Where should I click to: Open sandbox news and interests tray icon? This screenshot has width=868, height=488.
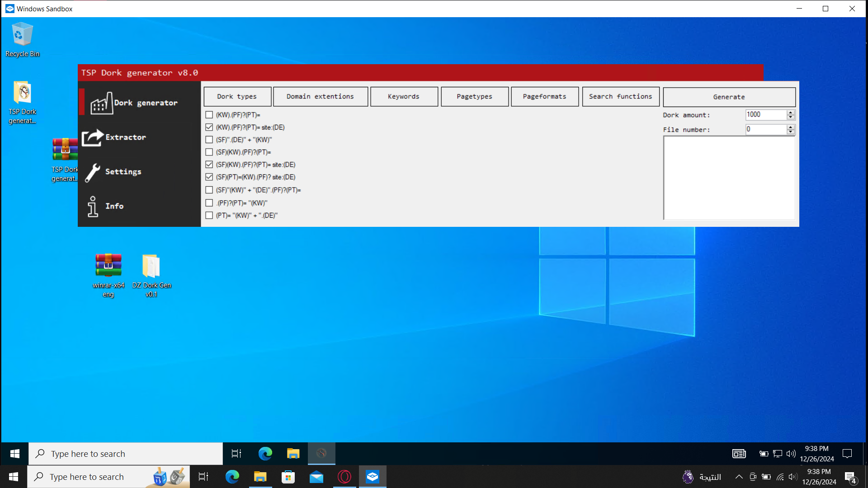(739, 454)
